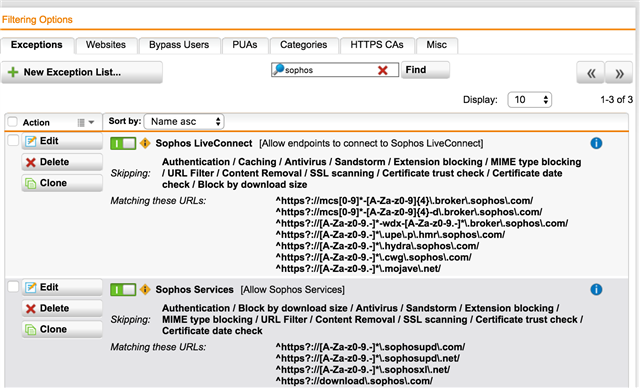Toggle the Sophos LiveConnect exception switch
The width and height of the screenshot is (640, 388).
coord(123,143)
